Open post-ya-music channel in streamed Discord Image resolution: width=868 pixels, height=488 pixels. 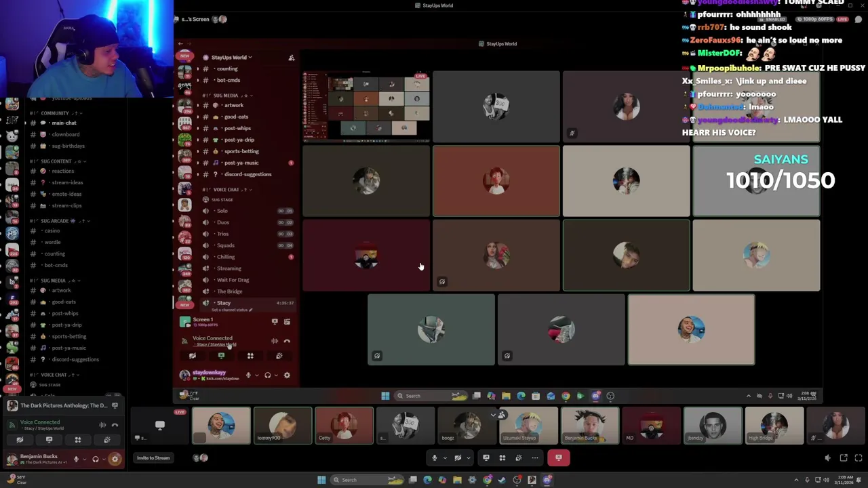click(241, 163)
